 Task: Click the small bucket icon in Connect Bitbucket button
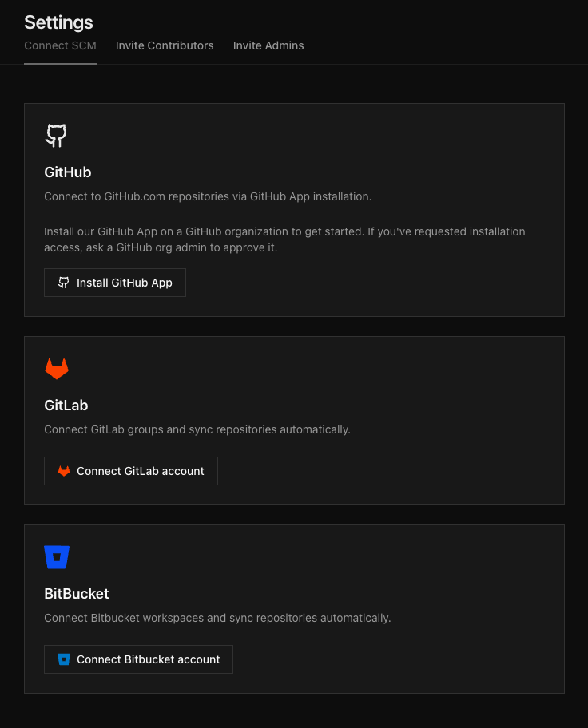pyautogui.click(x=64, y=659)
